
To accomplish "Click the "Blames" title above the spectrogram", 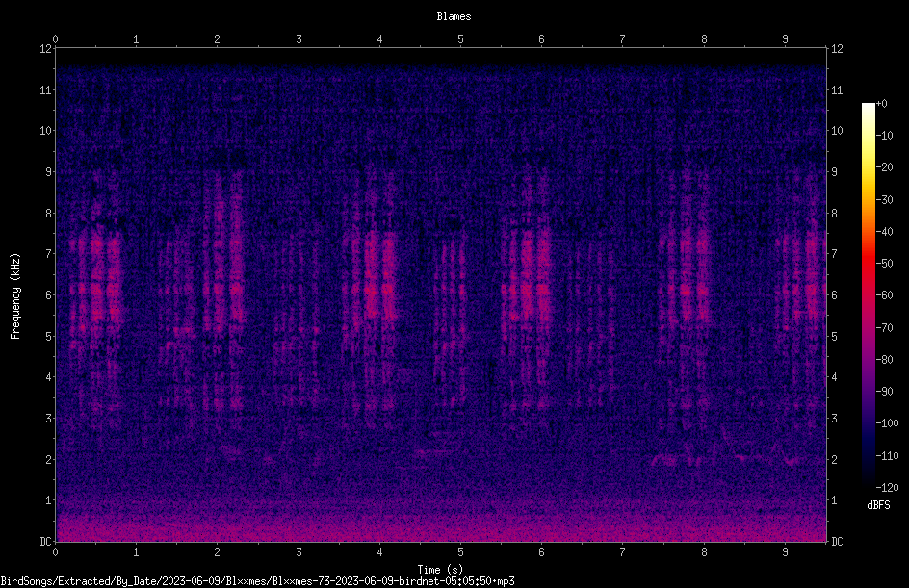I will tap(454, 16).
